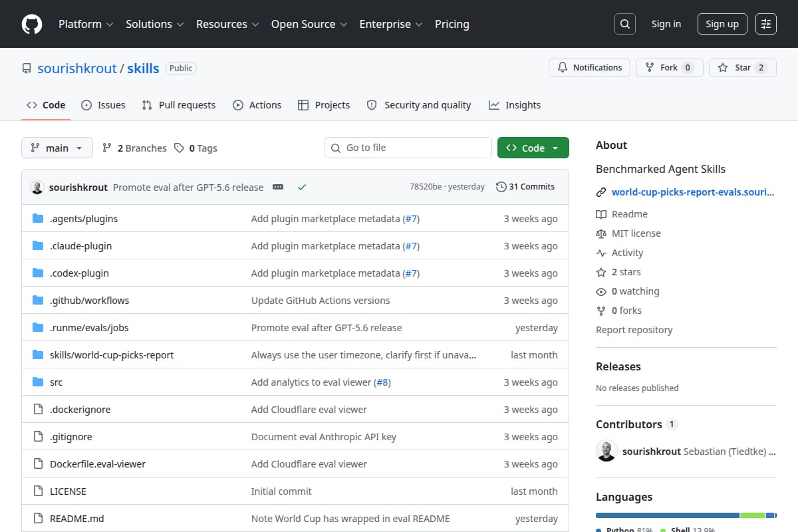The width and height of the screenshot is (798, 532).
Task: Open the Insights tab
Action: point(515,105)
